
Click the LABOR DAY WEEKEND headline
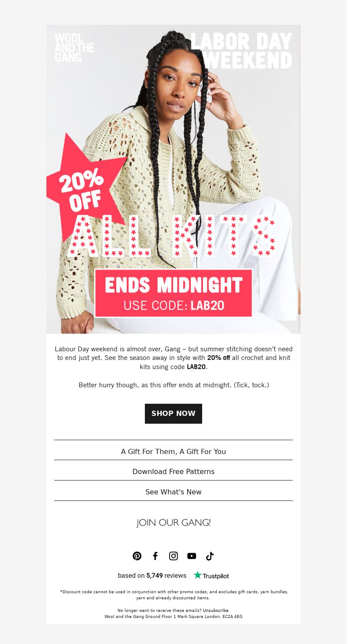[242, 51]
